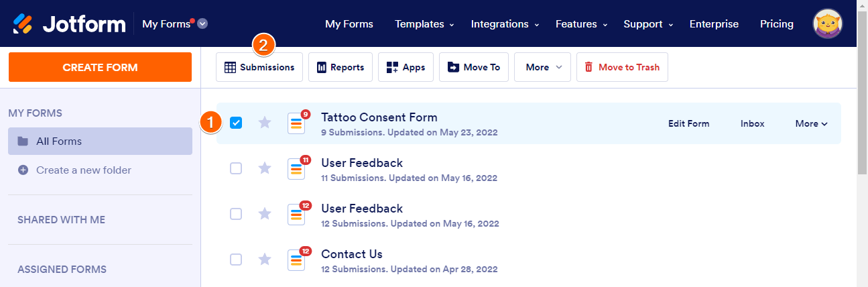Open the user avatar profile menu
This screenshot has width=868, height=287.
pyautogui.click(x=828, y=24)
